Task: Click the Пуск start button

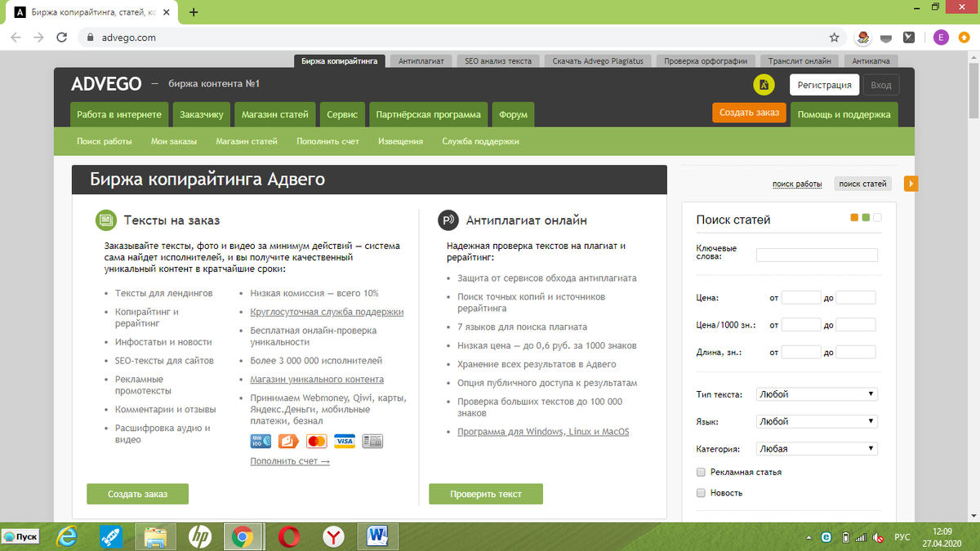Action: tap(21, 536)
